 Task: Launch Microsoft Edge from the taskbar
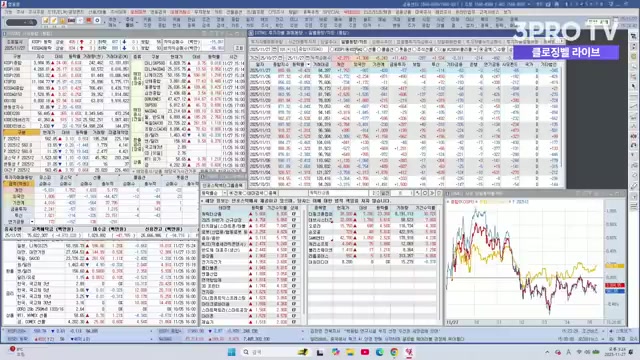(380, 352)
